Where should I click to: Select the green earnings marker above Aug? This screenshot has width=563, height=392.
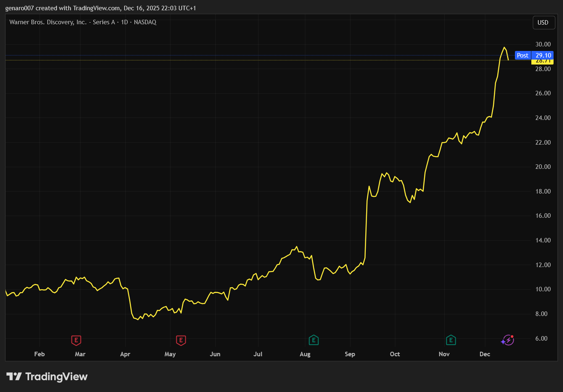tap(314, 340)
